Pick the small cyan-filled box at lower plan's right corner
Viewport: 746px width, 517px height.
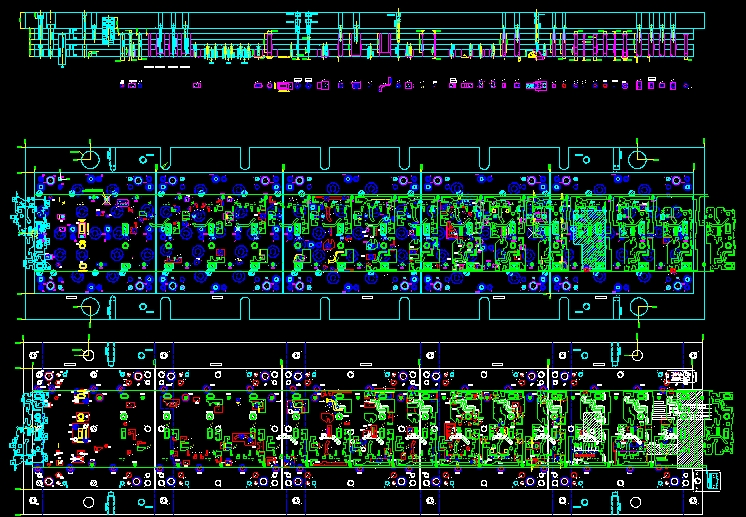[713, 480]
